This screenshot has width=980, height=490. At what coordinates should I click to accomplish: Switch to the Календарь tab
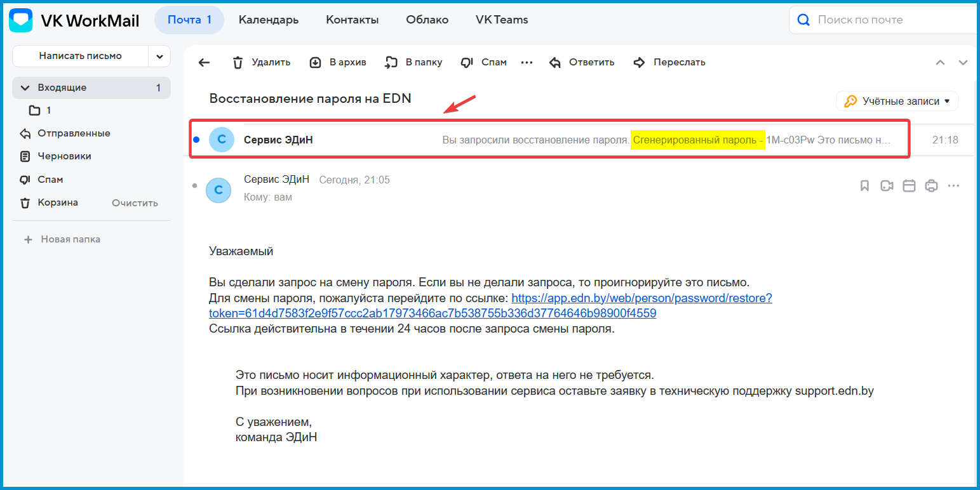[269, 20]
